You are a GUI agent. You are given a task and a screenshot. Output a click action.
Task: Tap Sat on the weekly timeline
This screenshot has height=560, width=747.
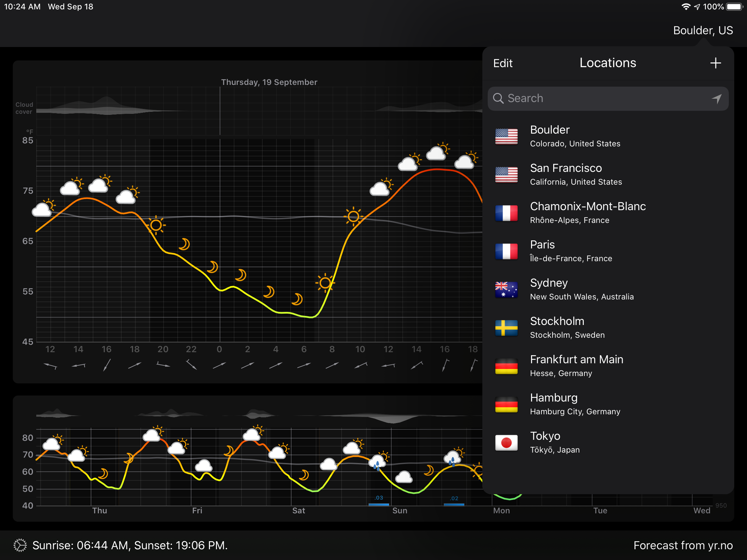[299, 510]
